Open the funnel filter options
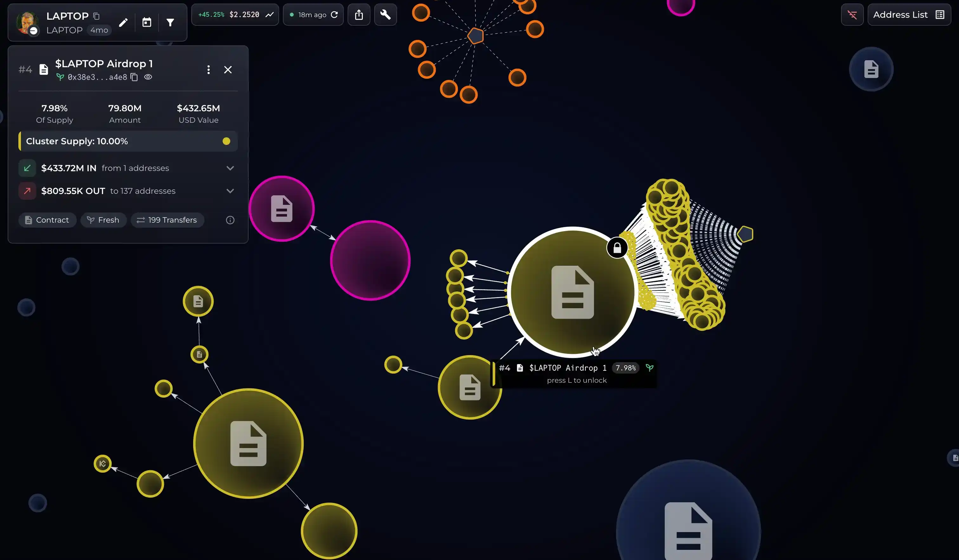The height and width of the screenshot is (560, 959). [170, 23]
